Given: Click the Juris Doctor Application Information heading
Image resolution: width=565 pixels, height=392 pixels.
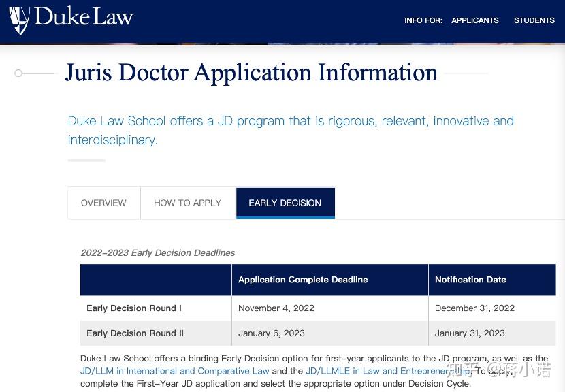Looking at the screenshot, I should pos(251,73).
